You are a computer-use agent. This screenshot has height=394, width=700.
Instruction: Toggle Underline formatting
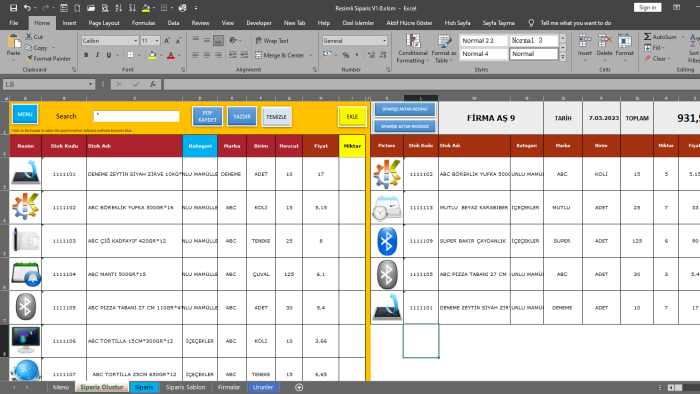point(108,55)
